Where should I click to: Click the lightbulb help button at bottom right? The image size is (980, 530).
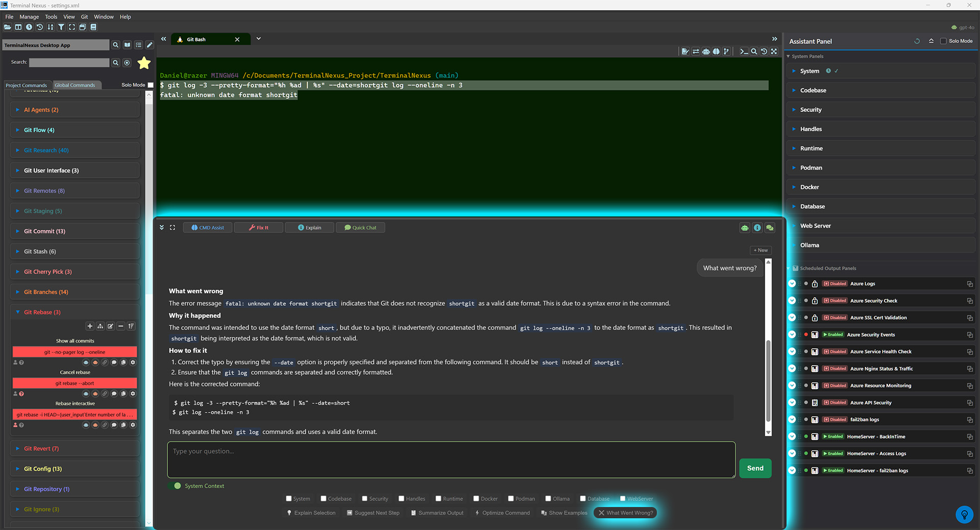coord(964,514)
